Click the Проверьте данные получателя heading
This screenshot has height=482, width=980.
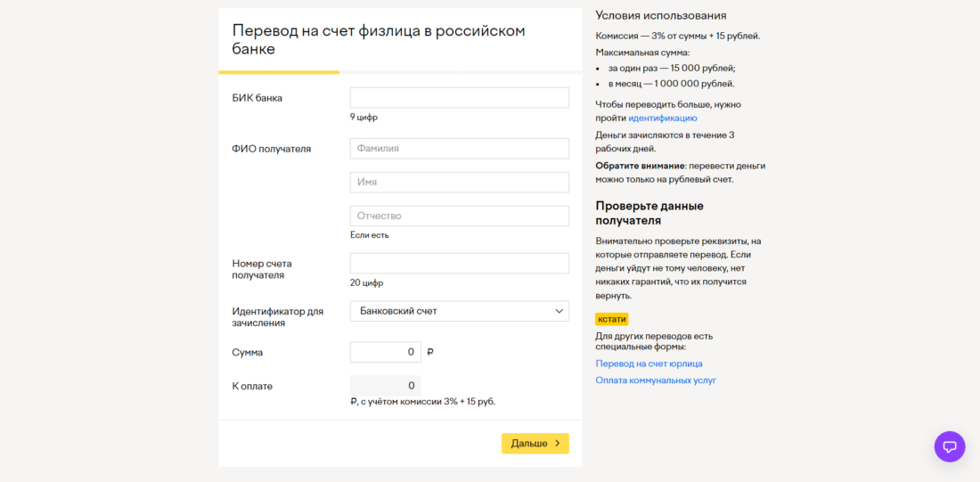pos(649,213)
